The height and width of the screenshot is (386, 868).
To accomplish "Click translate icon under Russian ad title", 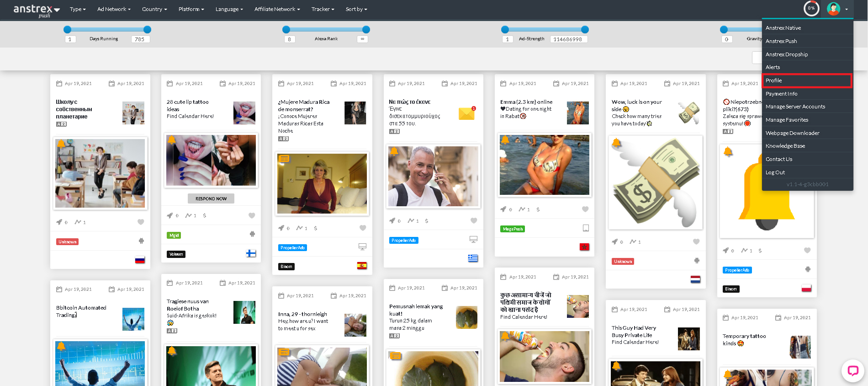I will point(62,124).
